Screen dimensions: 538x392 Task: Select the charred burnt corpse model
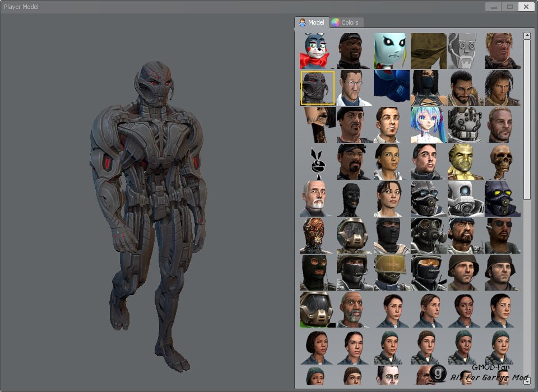pyautogui.click(x=317, y=236)
